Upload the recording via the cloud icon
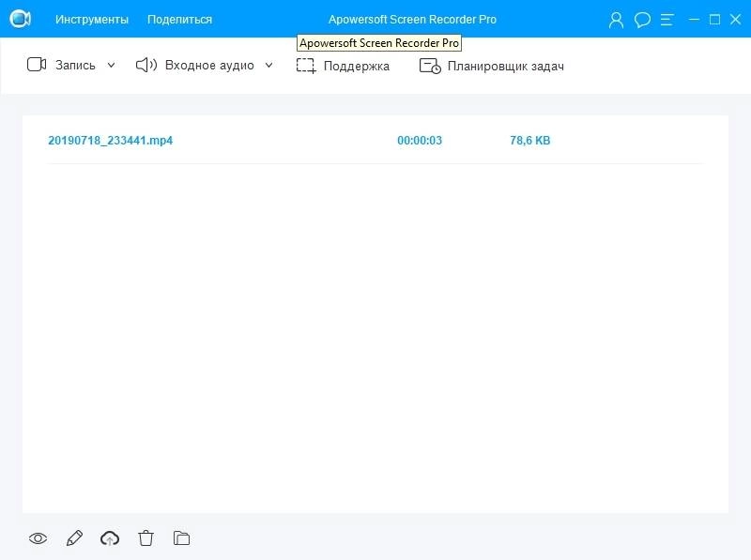The height and width of the screenshot is (560, 751). click(110, 538)
